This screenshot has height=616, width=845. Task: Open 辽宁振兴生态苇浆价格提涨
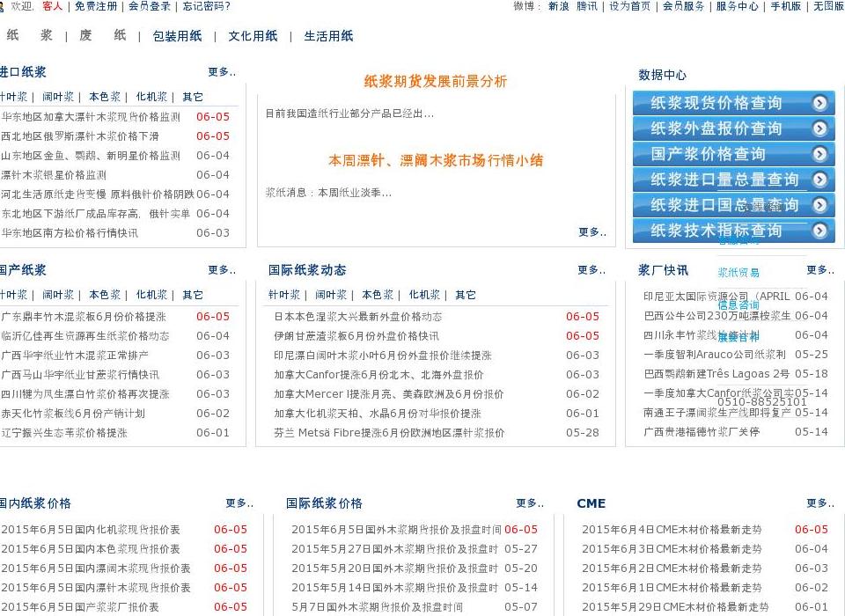pyautogui.click(x=64, y=433)
